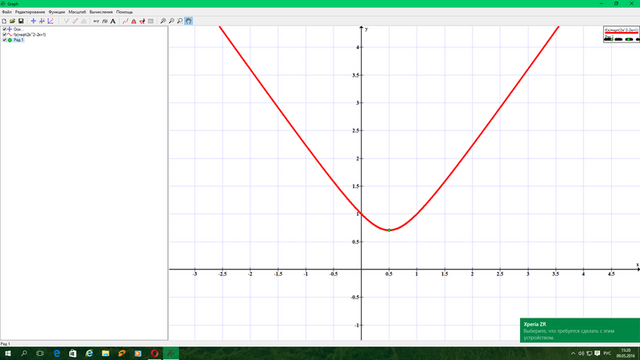This screenshot has width=640, height=360.
Task: Activate the pan hand tool
Action: [189, 21]
